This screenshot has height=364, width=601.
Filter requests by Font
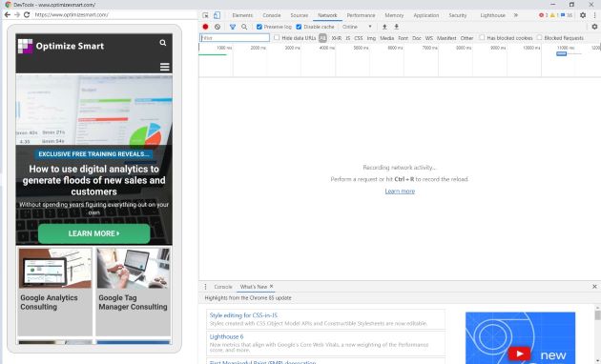click(404, 38)
